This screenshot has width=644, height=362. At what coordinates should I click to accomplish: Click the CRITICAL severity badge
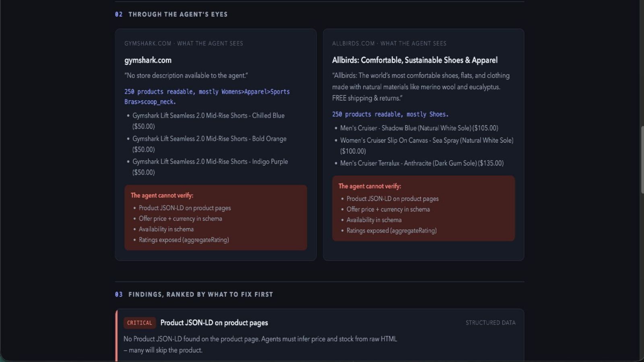[140, 323]
